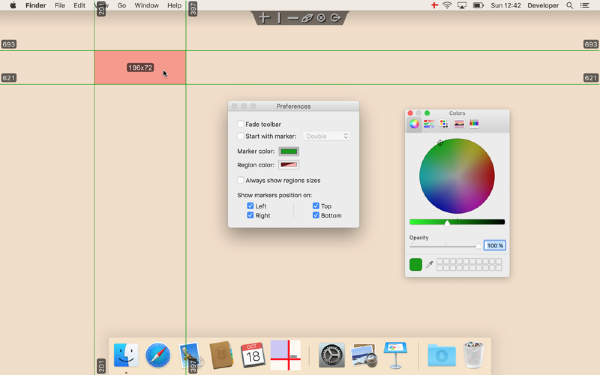Click the opacity percentage field

point(495,245)
